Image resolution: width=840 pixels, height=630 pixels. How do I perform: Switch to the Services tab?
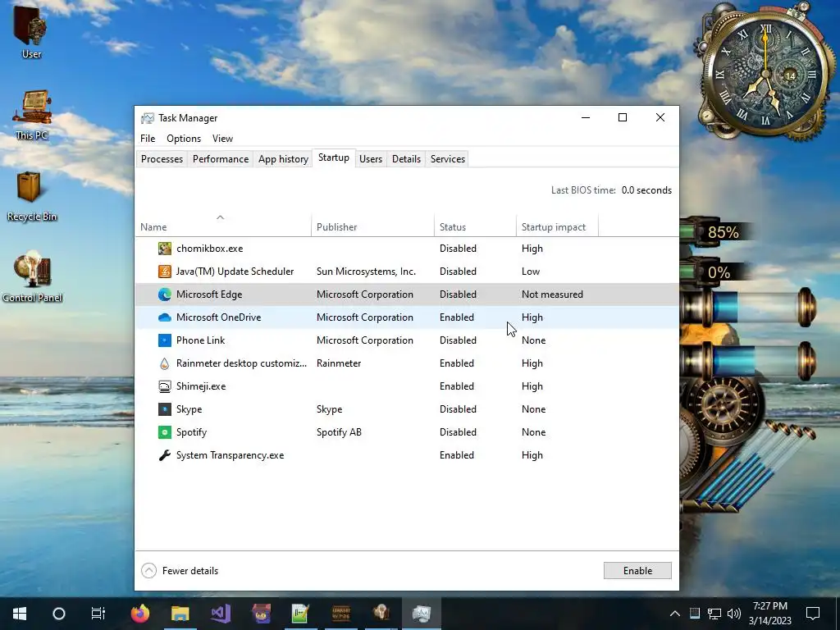point(448,159)
